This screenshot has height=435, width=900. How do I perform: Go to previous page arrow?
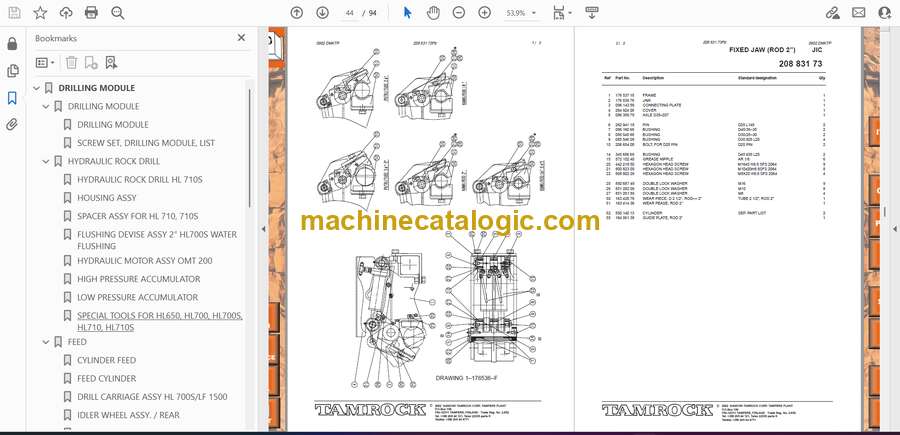(296, 13)
